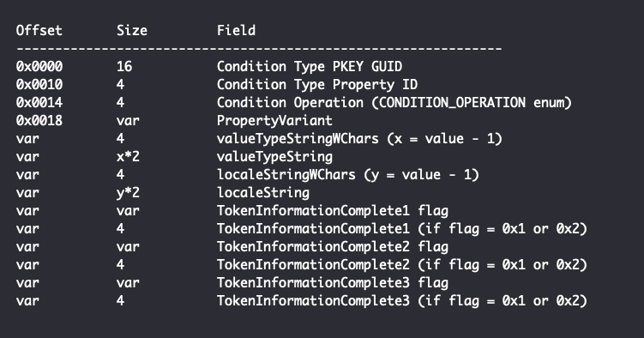Select the valueTypeStringWChars field line

pos(359,139)
